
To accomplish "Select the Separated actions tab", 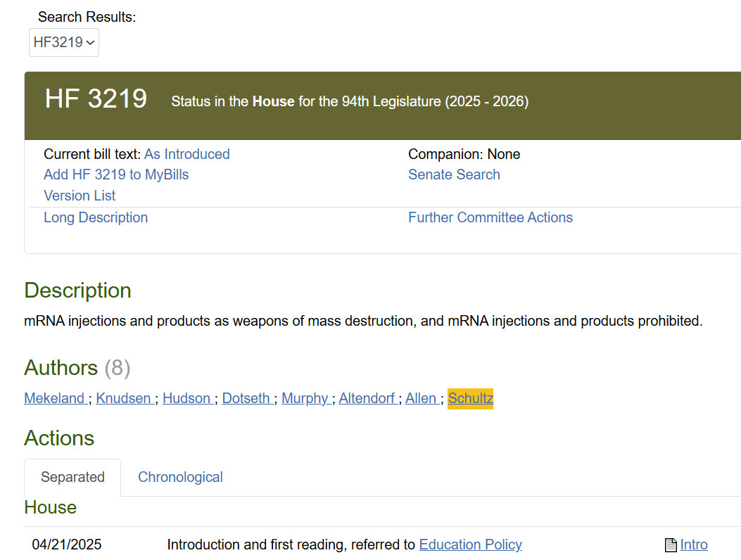I will (x=72, y=477).
